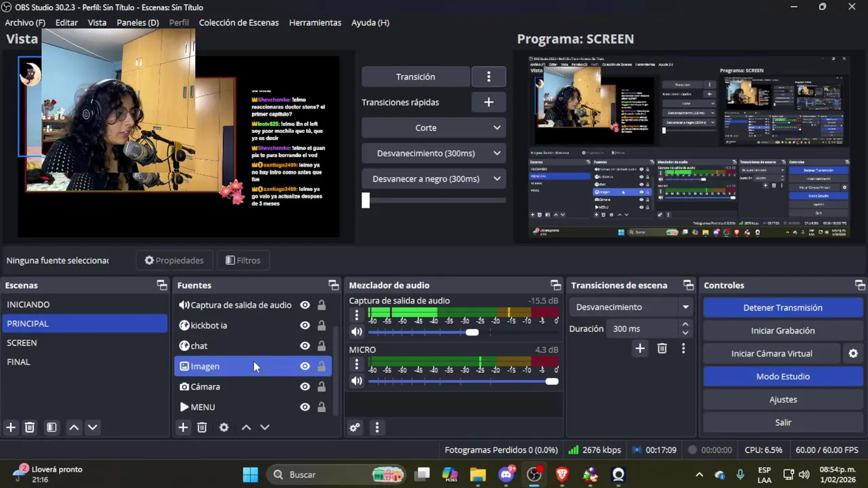Hide the kickbot ia source
The width and height of the screenshot is (868, 488).
pos(305,325)
